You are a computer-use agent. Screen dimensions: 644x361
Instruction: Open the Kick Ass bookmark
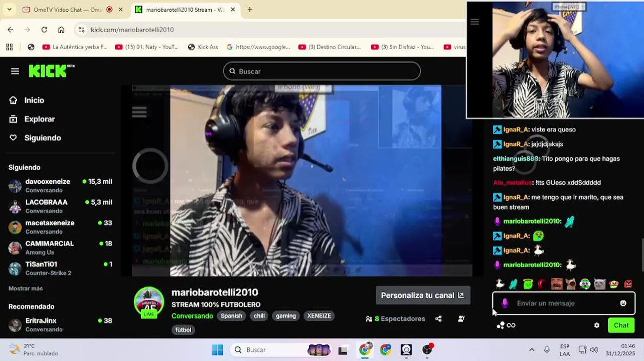[203, 47]
